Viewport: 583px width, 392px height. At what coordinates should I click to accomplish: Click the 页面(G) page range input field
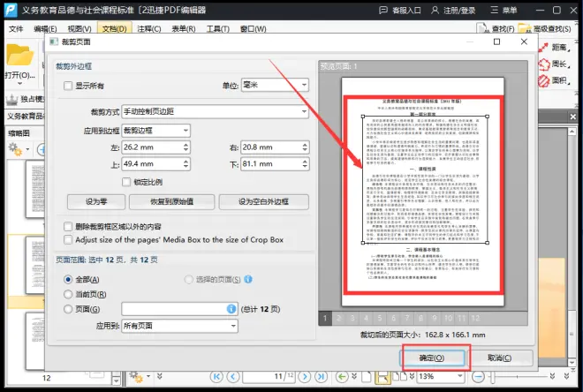(x=179, y=309)
